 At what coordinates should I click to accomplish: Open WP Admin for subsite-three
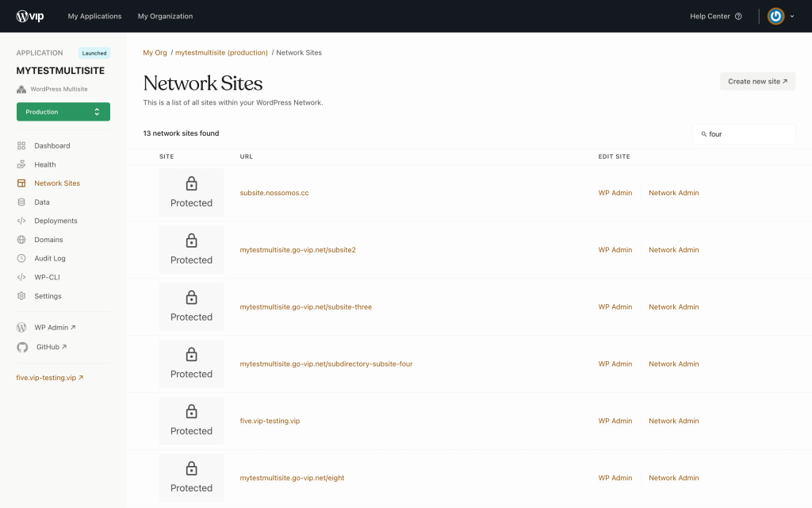(615, 307)
